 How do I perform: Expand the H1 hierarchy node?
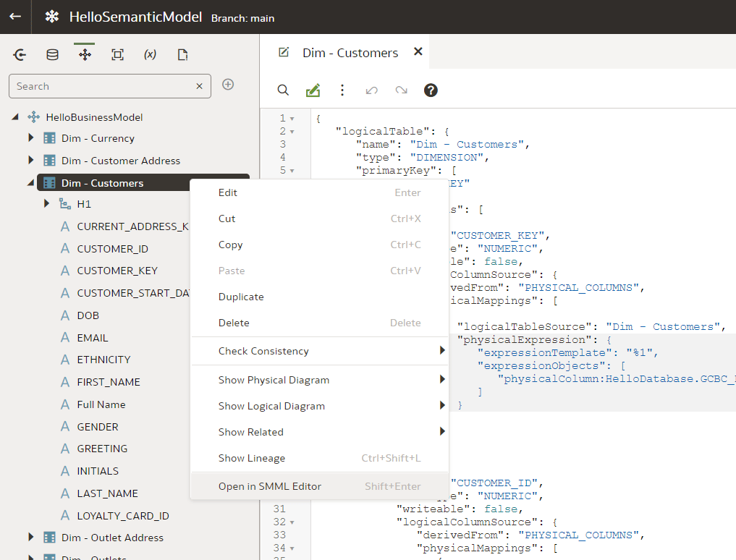(46, 204)
